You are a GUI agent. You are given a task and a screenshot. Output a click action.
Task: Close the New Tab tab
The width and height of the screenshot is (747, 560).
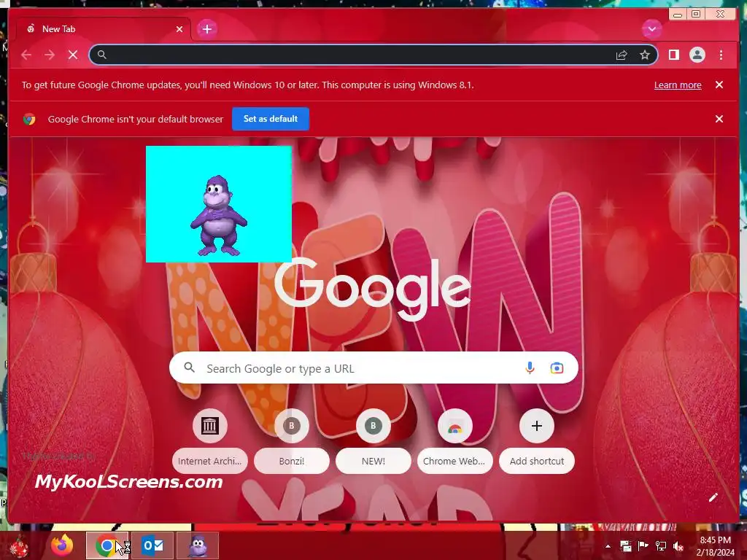[x=179, y=29]
